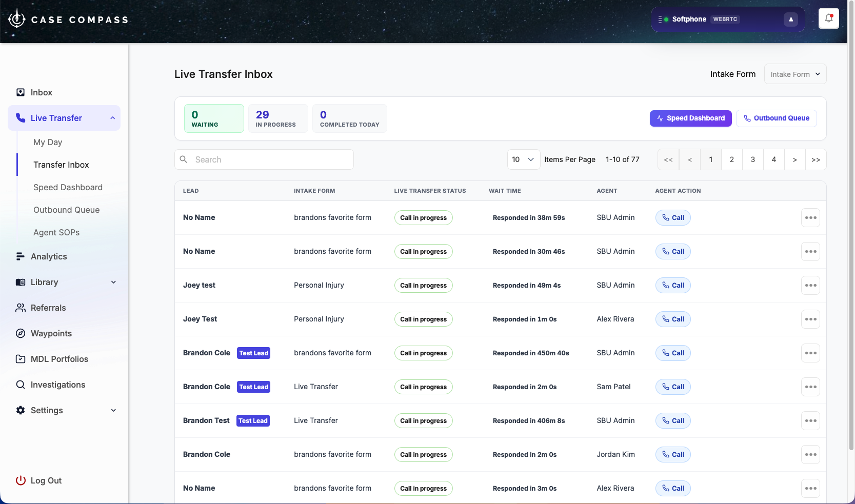855x504 pixels.
Task: Call the Joey Test lead with Alex Rivera
Action: point(673,319)
